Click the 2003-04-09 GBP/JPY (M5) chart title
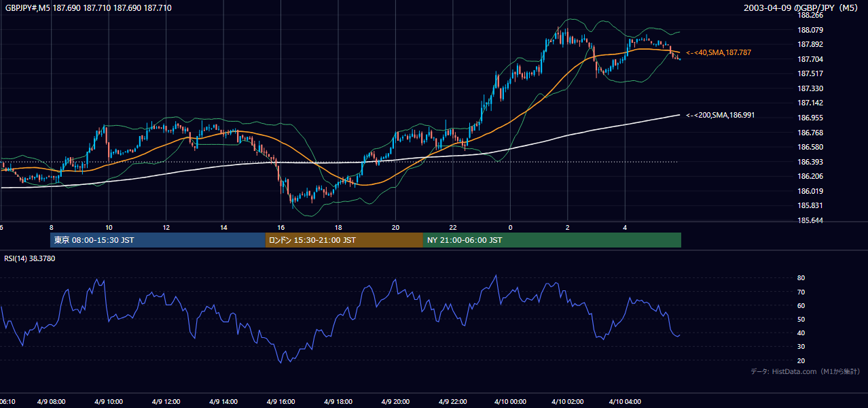Screen dimensions: 868x408 coord(801,8)
